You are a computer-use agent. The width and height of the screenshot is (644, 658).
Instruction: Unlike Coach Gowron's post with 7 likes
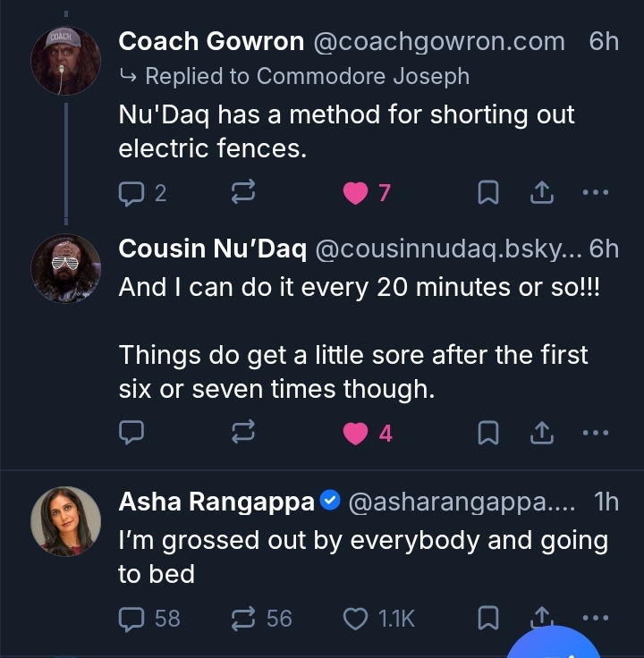[x=356, y=192]
